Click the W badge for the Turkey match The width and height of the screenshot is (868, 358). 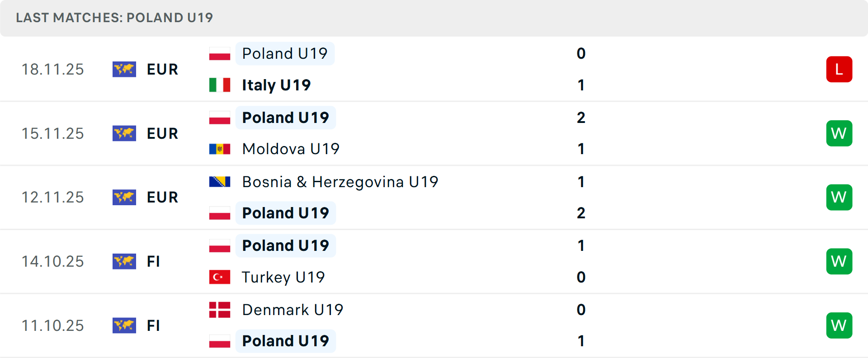point(839,261)
